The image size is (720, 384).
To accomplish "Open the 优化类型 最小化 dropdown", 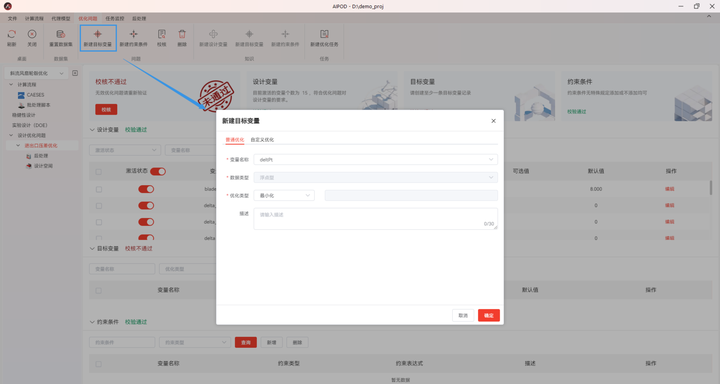I will click(x=284, y=196).
